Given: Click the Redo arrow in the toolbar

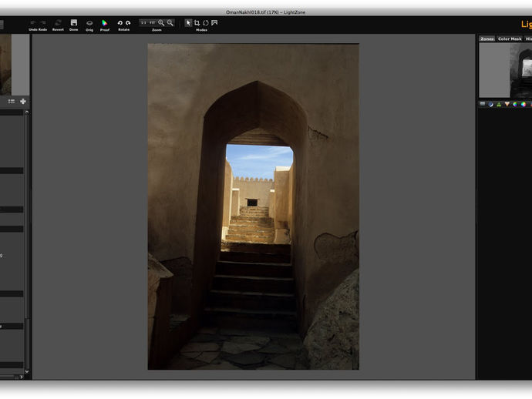Looking at the screenshot, I should click(x=43, y=22).
